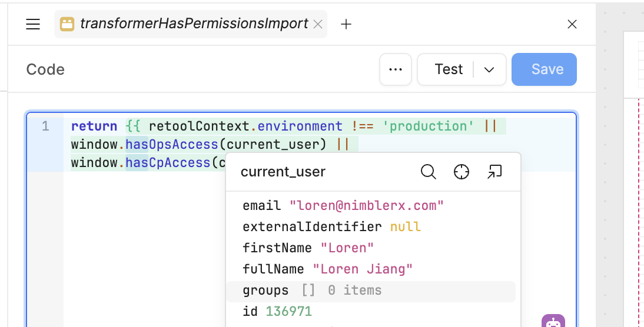Click the open-in-new-window icon in popup
Screen dimensions: 644x327
pyautogui.click(x=494, y=172)
